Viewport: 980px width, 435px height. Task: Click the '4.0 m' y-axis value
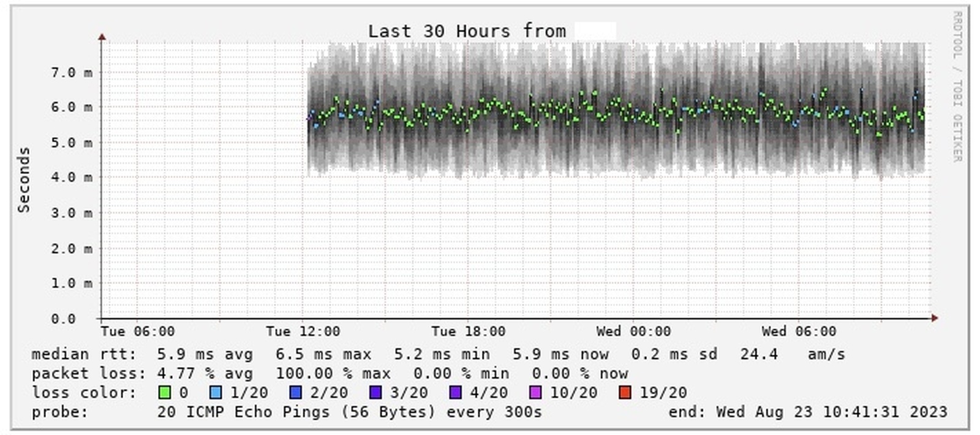click(72, 177)
